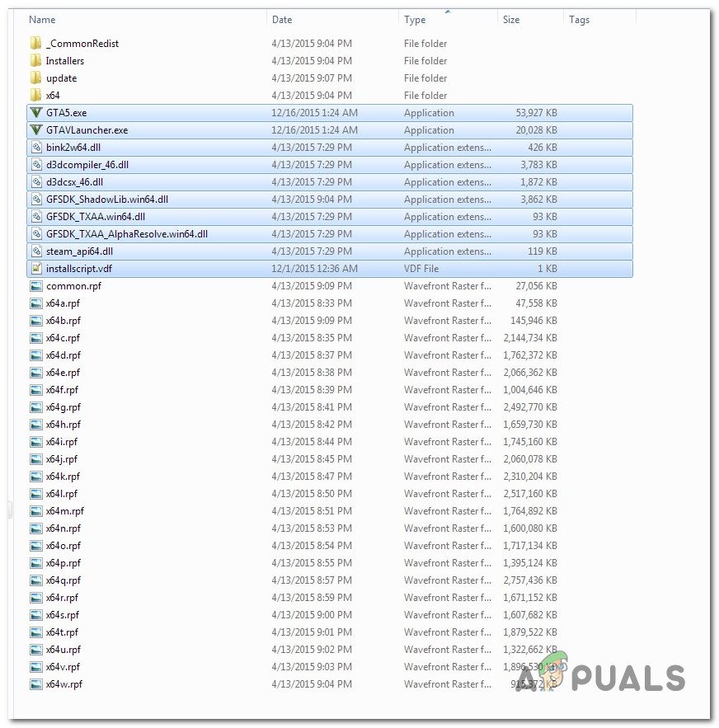Select the GFSDK_ShadowLib.win64.dll icon
The height and width of the screenshot is (728, 719).
coord(35,199)
